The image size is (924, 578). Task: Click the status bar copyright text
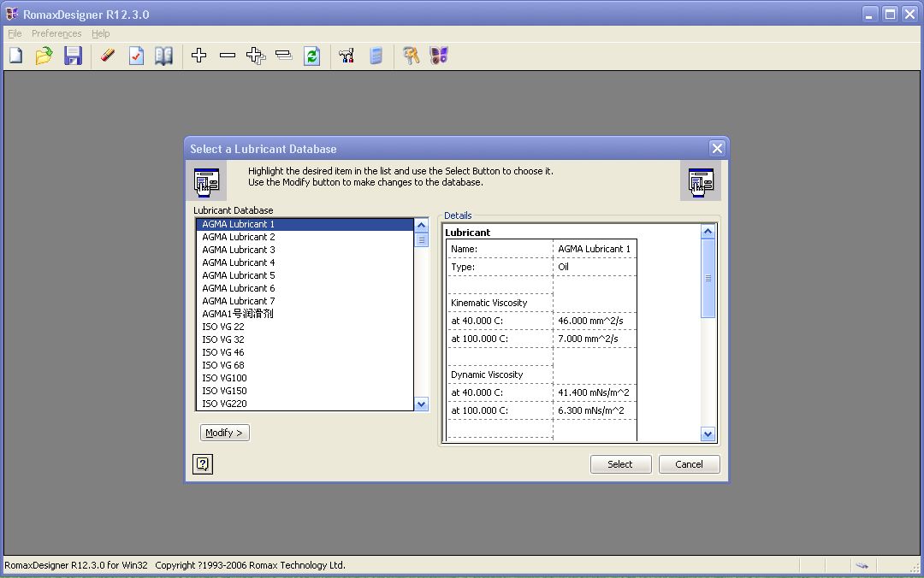250,566
